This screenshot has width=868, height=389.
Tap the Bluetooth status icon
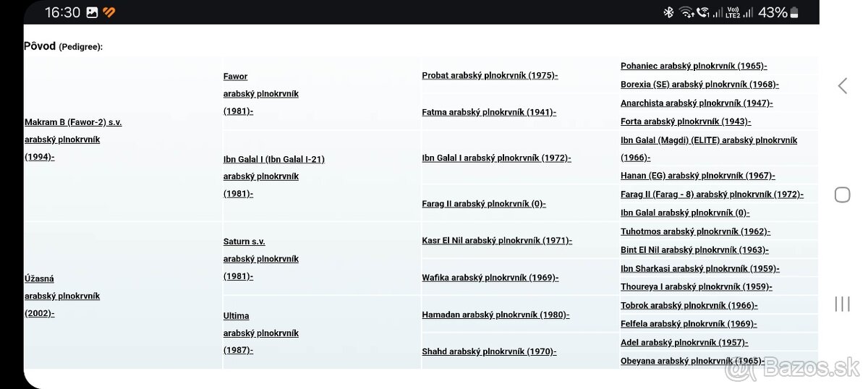(x=668, y=12)
